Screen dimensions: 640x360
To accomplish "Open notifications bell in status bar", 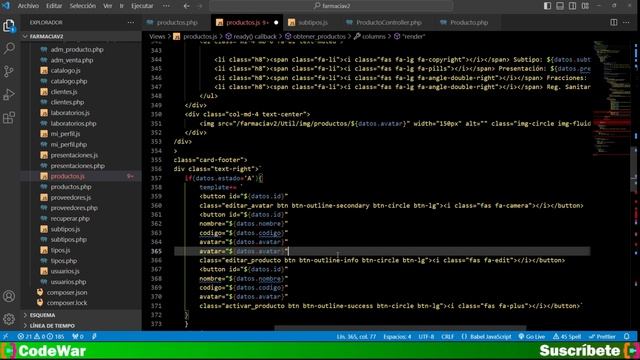I will pyautogui.click(x=627, y=337).
